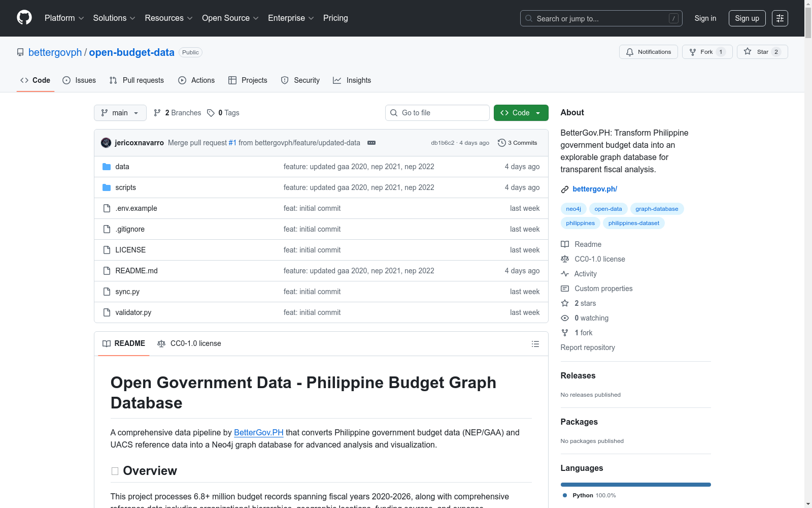Click the branch icon next to 2 Branches

coord(157,113)
